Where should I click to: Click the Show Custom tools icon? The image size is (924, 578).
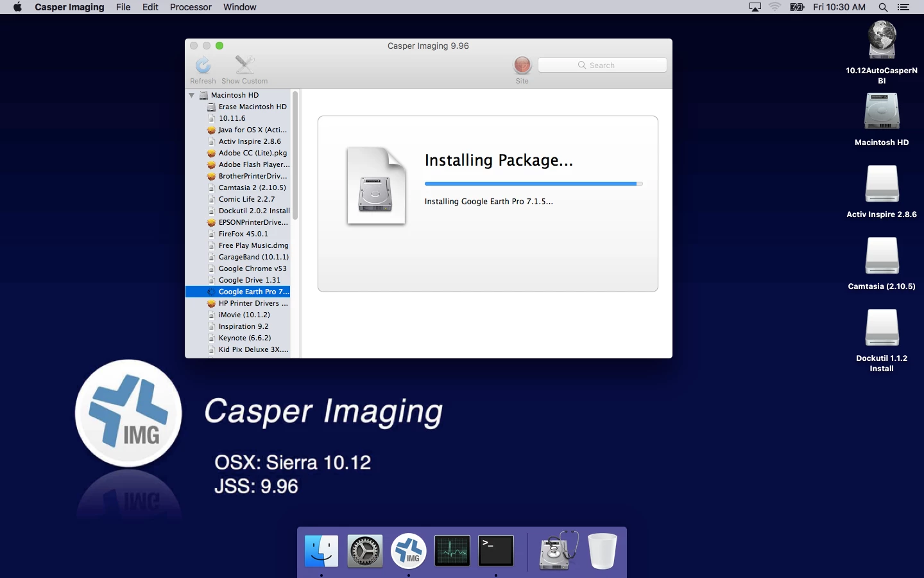(x=244, y=65)
